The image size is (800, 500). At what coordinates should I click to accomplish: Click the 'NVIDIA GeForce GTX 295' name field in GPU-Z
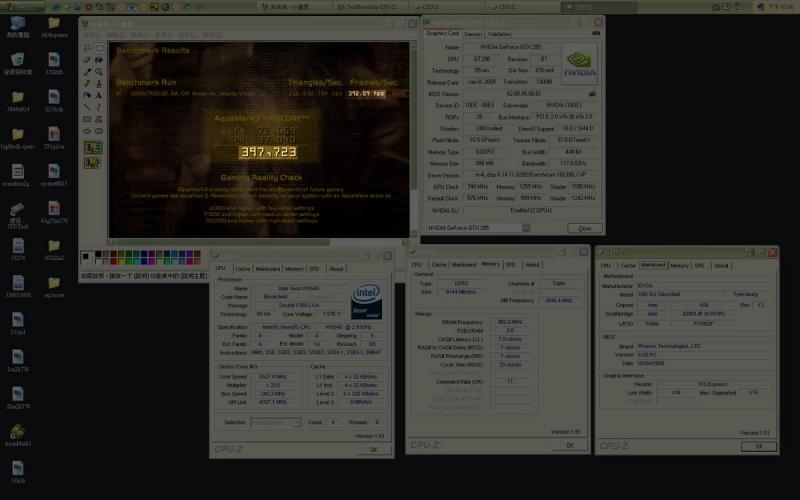[x=510, y=47]
